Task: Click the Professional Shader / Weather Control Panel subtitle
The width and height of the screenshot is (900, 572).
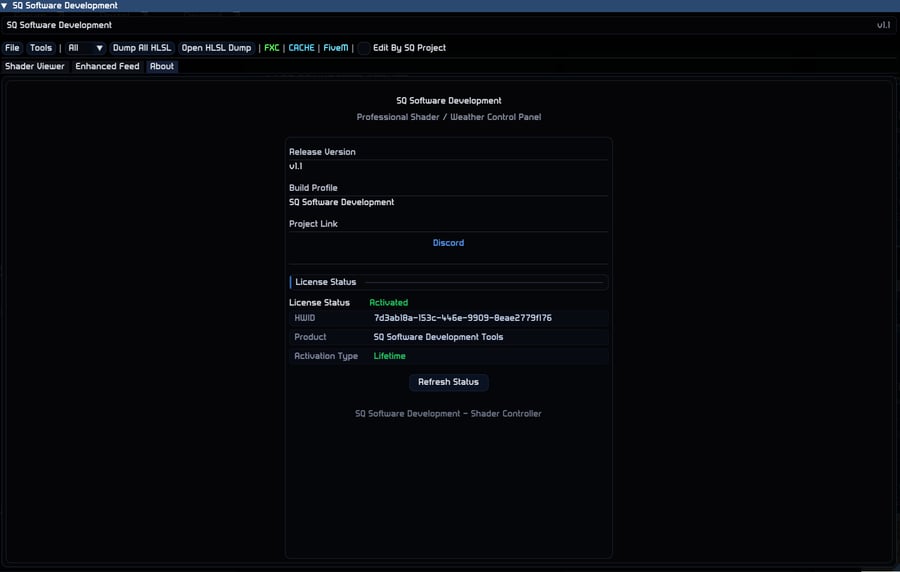Action: coord(449,117)
